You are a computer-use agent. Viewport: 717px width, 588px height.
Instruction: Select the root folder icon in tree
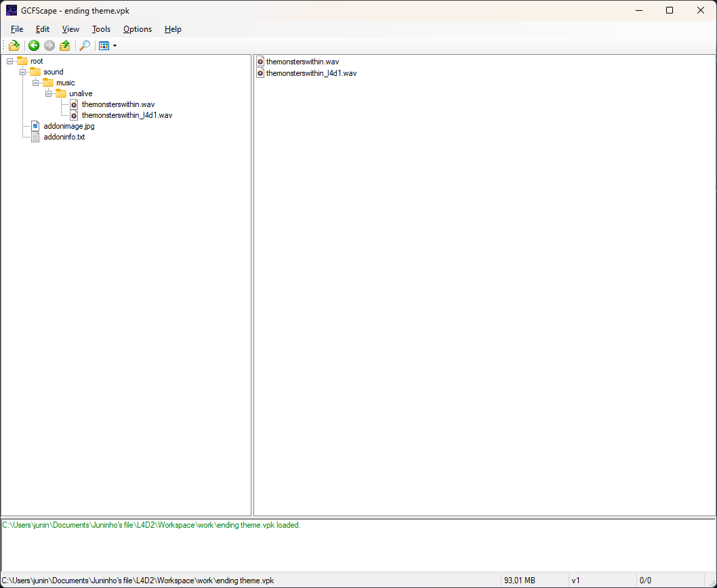[x=22, y=61]
